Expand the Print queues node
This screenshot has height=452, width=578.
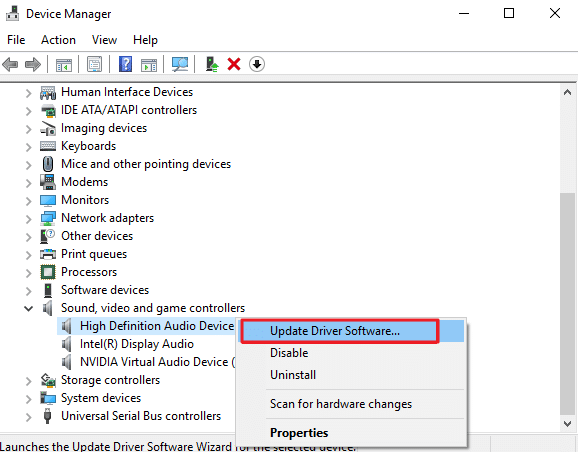28,255
